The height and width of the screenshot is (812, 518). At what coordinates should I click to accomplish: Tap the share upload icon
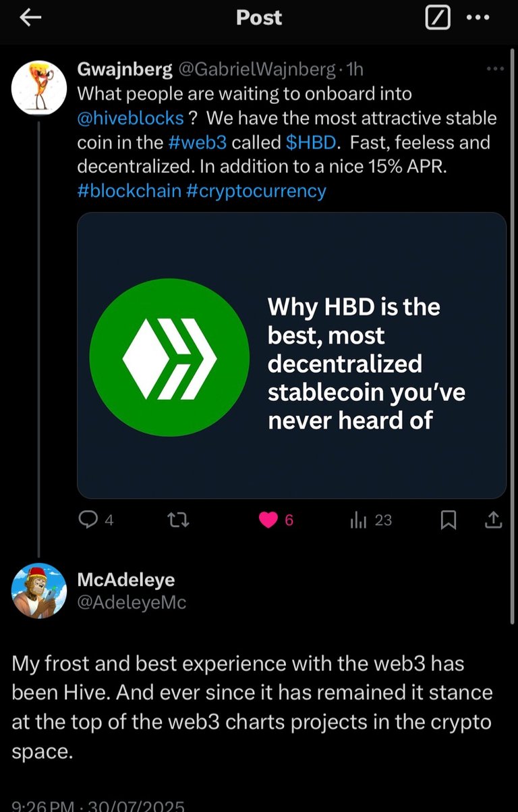(x=493, y=520)
